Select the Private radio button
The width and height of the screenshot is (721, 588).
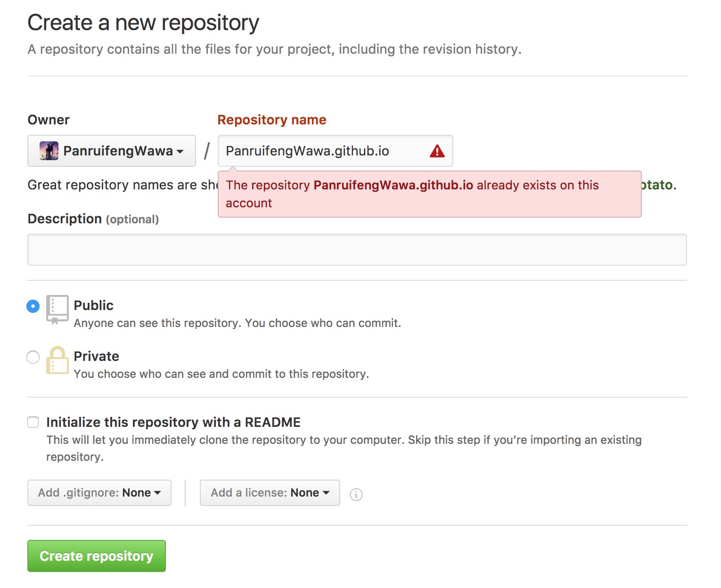point(33,357)
